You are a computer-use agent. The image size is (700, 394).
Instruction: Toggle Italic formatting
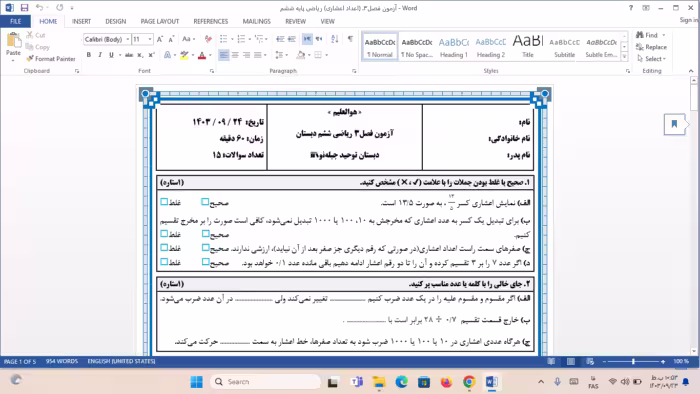point(100,55)
